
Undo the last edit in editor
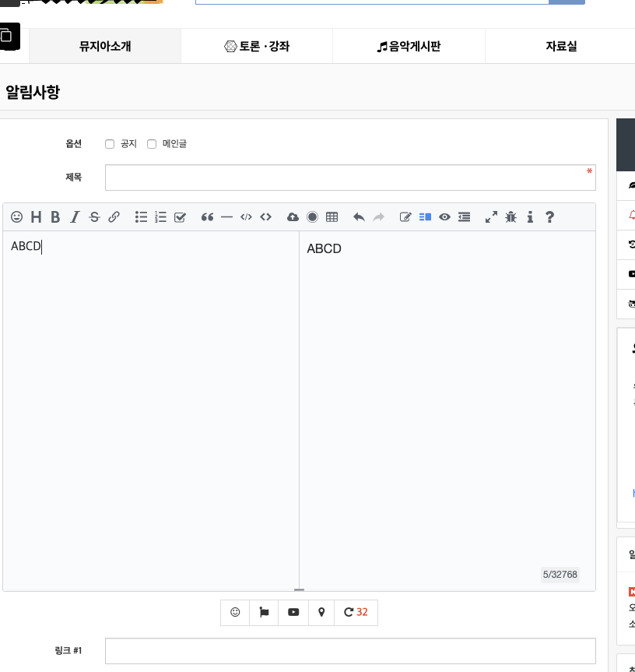tap(359, 217)
